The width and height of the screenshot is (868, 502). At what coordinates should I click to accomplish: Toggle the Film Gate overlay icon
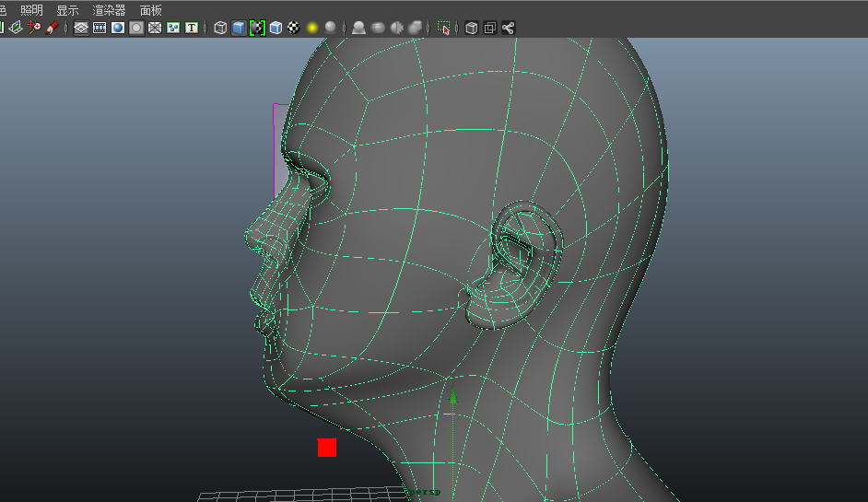click(x=100, y=28)
